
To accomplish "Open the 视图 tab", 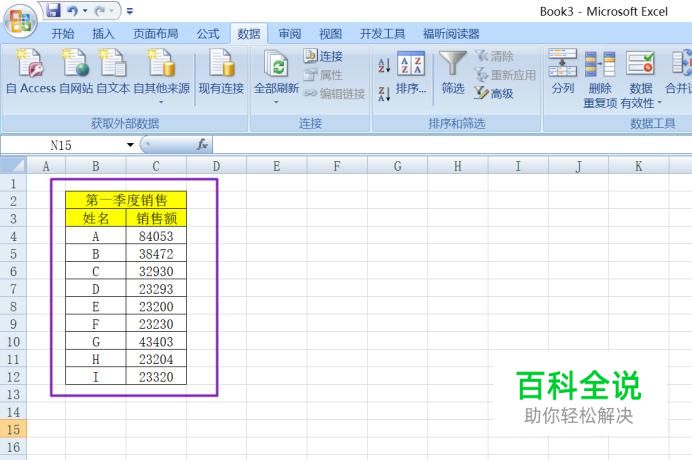I will click(331, 34).
